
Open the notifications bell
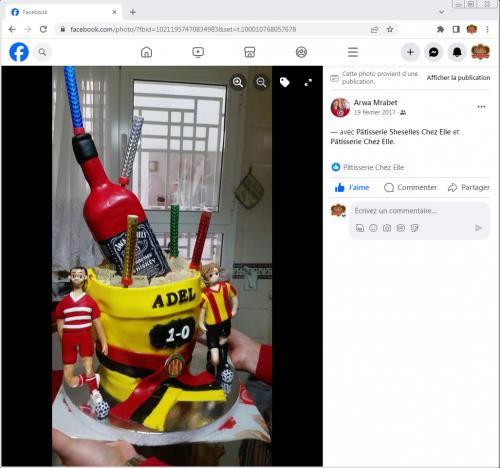point(457,52)
